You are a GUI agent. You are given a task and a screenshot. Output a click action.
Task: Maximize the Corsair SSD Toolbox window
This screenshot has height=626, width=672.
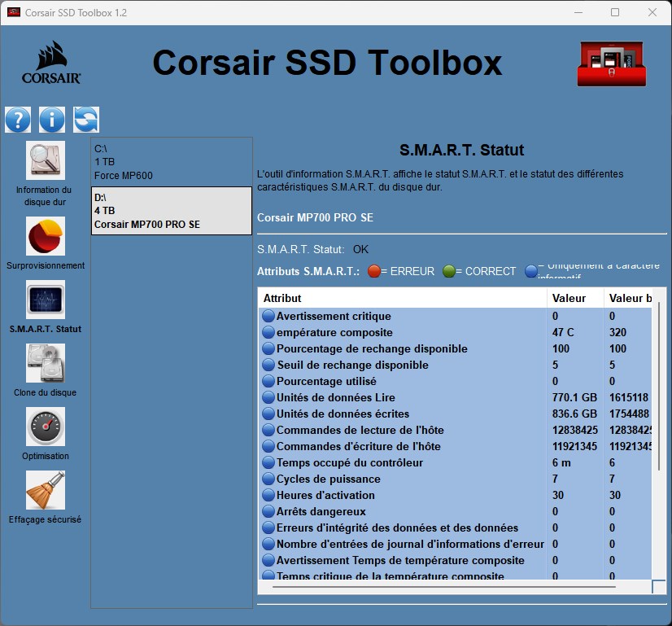point(615,12)
